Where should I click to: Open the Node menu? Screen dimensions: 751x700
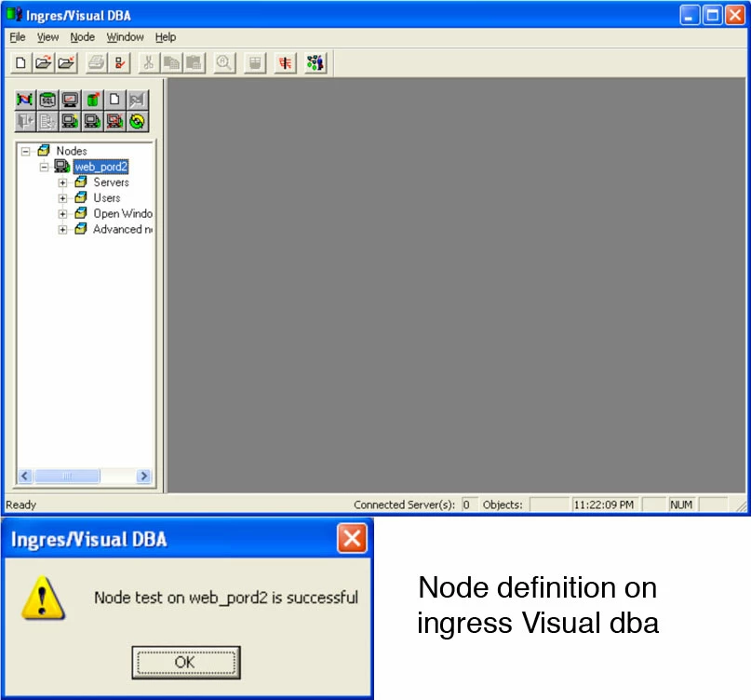click(83, 37)
